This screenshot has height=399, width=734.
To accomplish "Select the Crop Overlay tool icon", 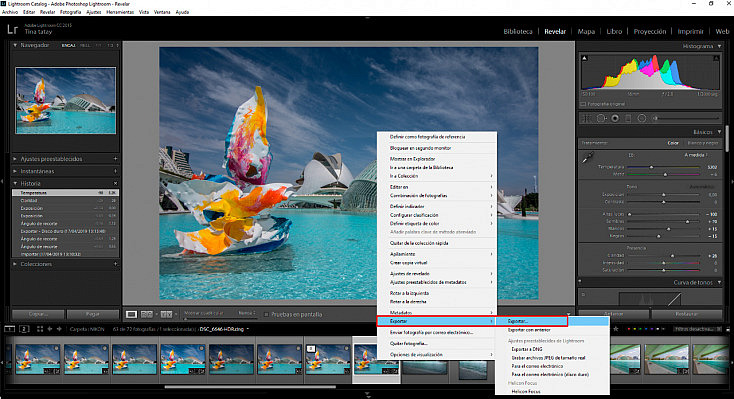I will 586,118.
